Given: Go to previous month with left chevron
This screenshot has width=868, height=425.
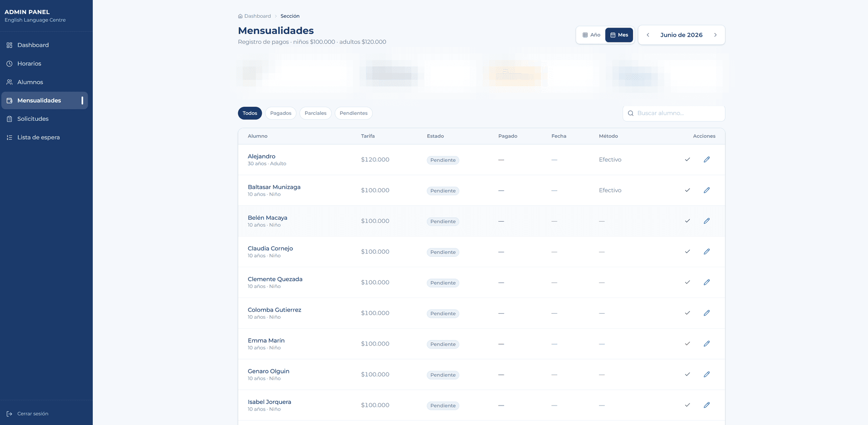Looking at the screenshot, I should (648, 35).
